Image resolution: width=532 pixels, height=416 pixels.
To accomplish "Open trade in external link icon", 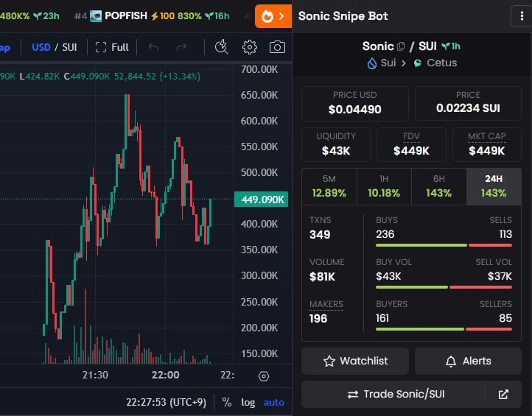I will click(503, 395).
